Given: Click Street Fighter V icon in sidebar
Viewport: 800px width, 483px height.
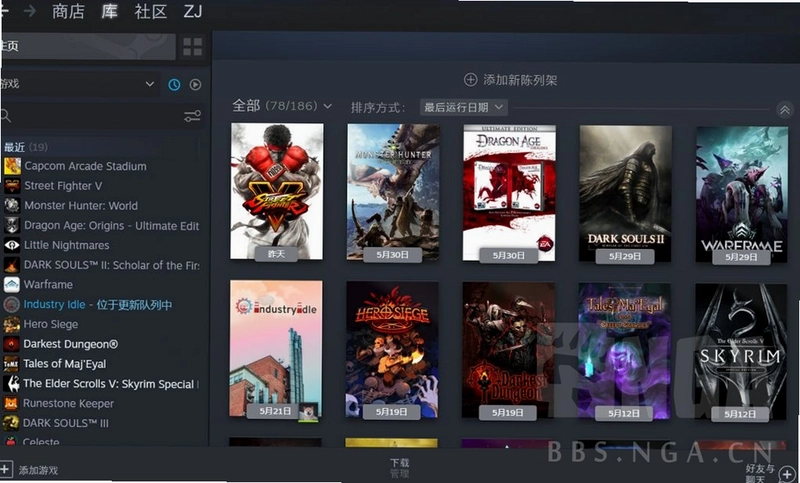Looking at the screenshot, I should pyautogui.click(x=12, y=186).
